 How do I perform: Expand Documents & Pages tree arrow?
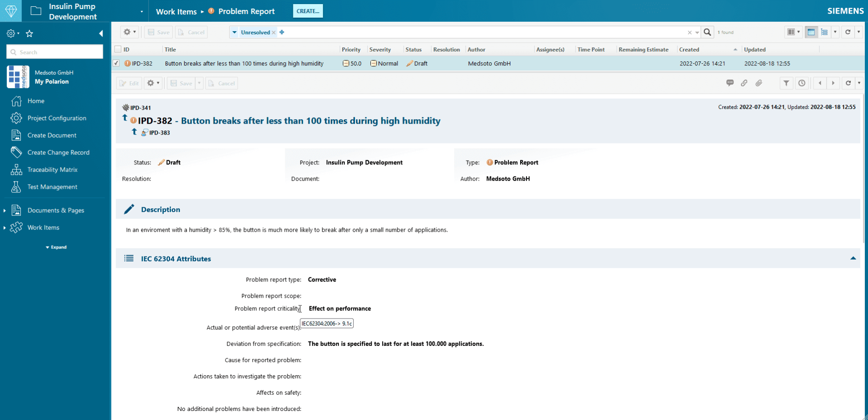pos(5,210)
